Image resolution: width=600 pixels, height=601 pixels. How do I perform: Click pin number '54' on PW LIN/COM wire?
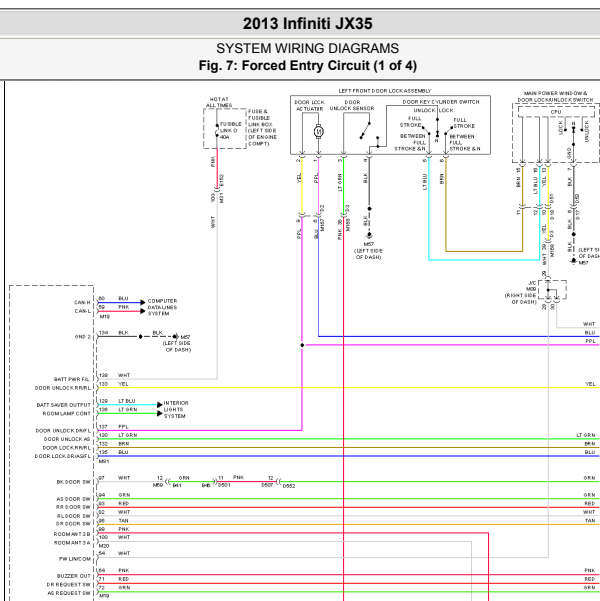tap(102, 553)
